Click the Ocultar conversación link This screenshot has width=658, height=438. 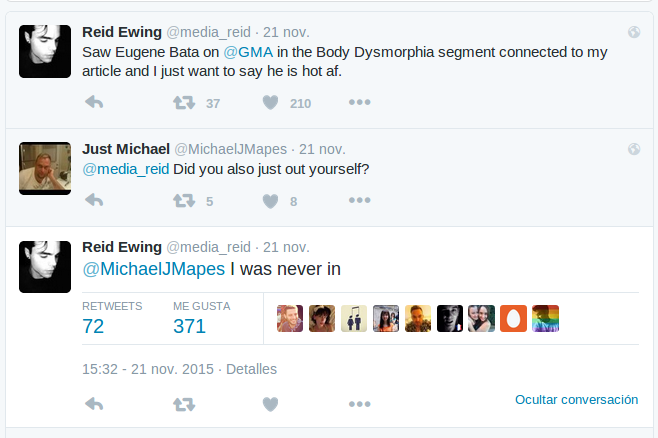576,399
